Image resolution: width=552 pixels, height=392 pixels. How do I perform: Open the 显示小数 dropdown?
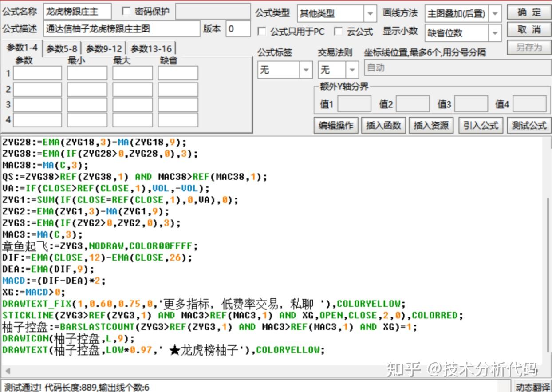495,33
